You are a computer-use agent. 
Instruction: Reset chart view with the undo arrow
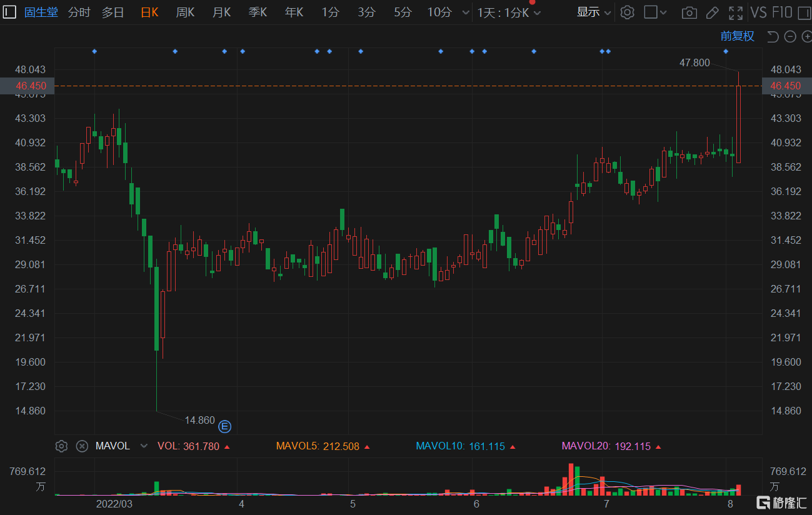[x=773, y=36]
